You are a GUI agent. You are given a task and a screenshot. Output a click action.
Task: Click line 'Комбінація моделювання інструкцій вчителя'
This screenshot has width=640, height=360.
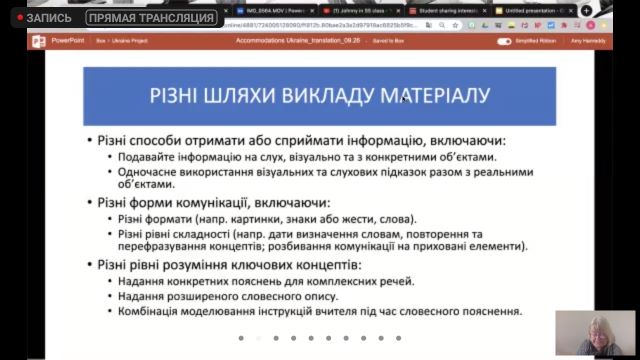(320, 311)
